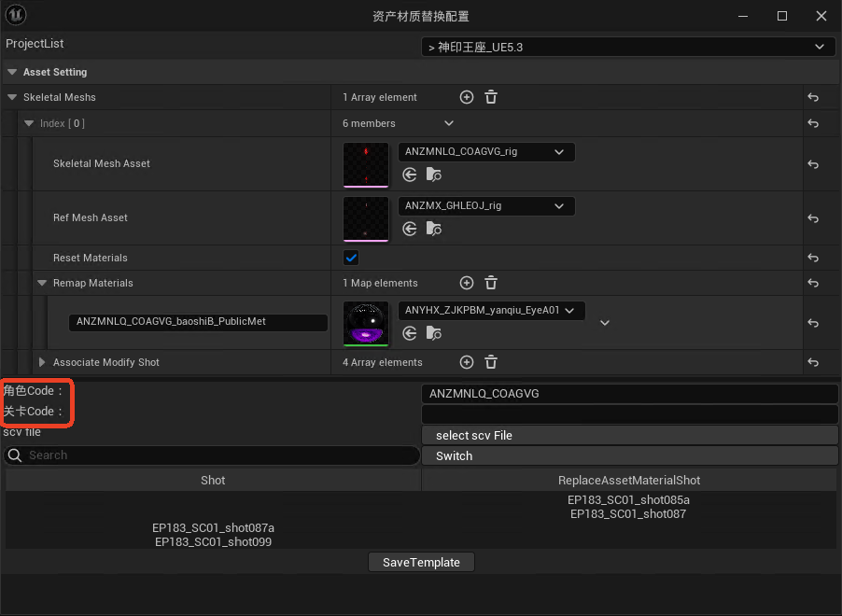The width and height of the screenshot is (842, 616).
Task: Browse to Ref Mesh Asset in content browser
Action: pyautogui.click(x=433, y=229)
